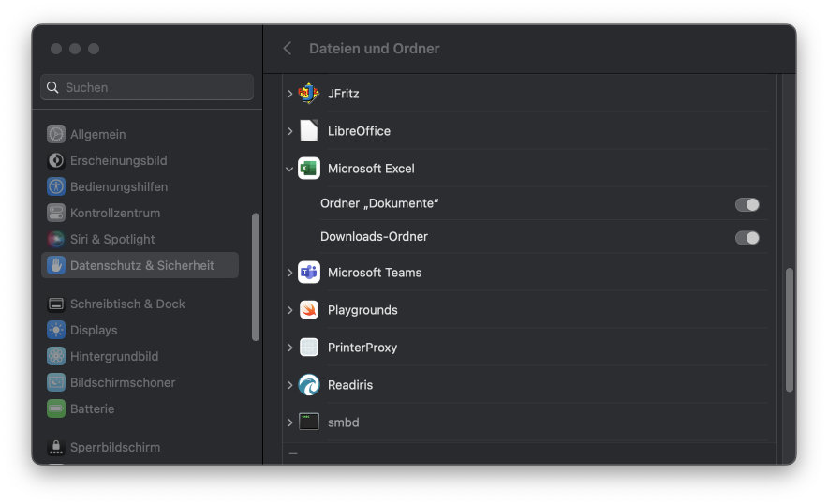Viewport: 828px width, 504px height.
Task: Click the LibreOffice document icon
Action: point(309,131)
